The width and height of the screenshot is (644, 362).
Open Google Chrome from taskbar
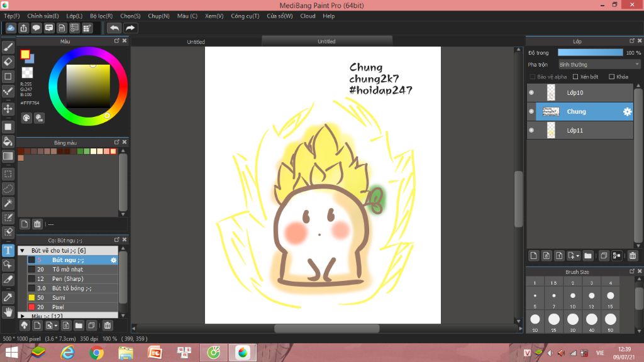(x=96, y=353)
